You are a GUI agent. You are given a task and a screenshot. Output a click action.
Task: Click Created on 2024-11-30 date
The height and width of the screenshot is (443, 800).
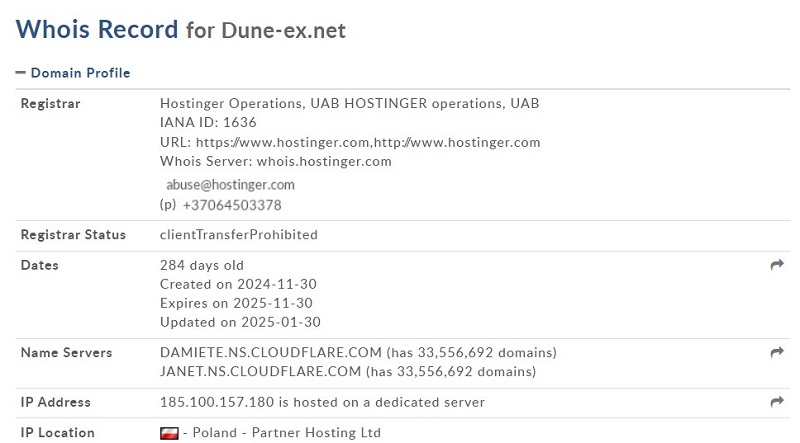tap(238, 284)
